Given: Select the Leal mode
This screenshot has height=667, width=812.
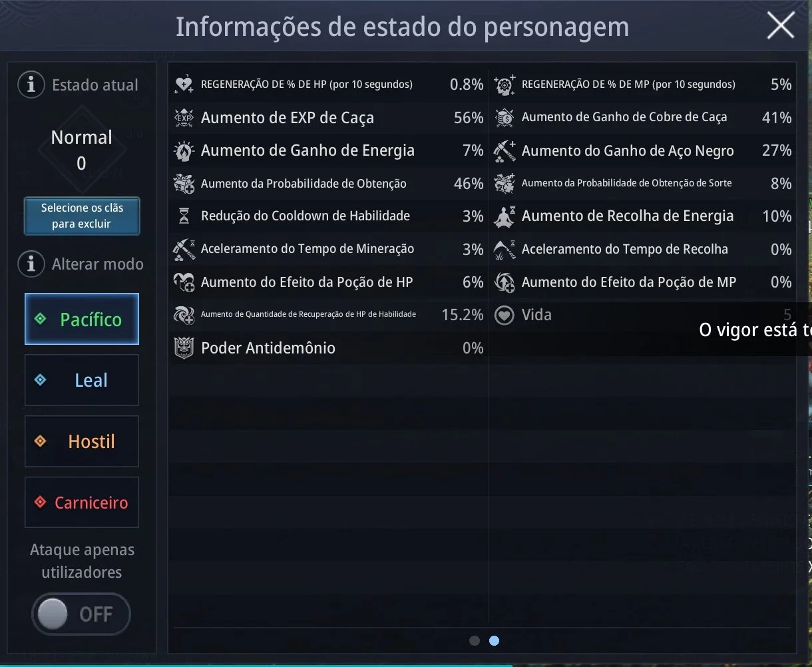Looking at the screenshot, I should [x=82, y=380].
